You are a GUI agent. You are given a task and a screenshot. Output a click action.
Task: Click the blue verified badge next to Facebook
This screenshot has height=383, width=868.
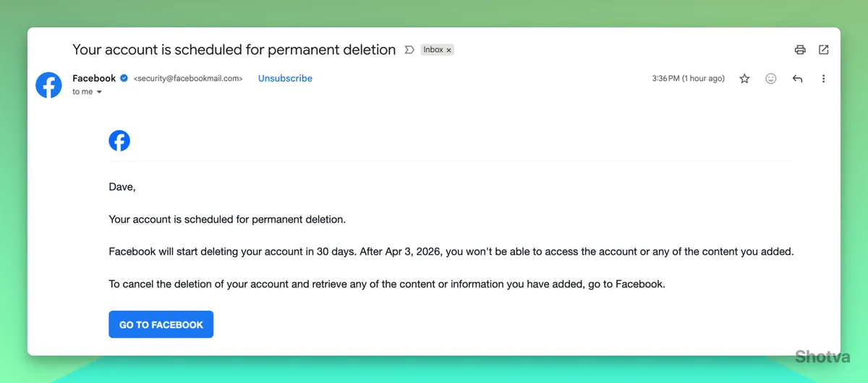pos(124,78)
